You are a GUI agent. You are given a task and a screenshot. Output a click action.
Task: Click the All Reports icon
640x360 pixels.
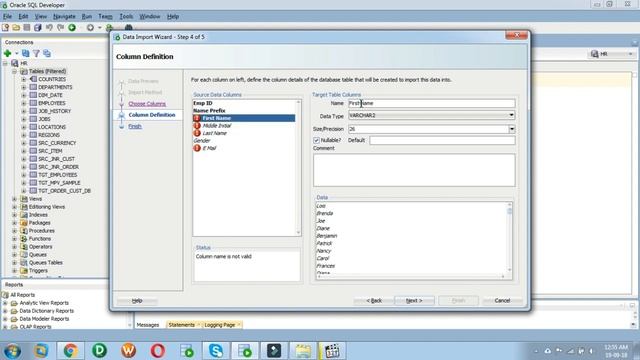[5, 295]
